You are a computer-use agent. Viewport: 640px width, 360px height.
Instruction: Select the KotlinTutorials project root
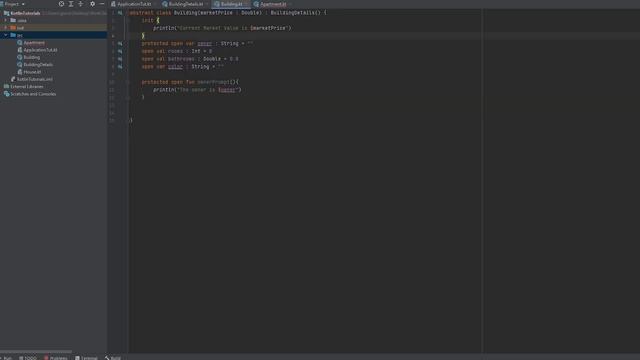coord(25,13)
